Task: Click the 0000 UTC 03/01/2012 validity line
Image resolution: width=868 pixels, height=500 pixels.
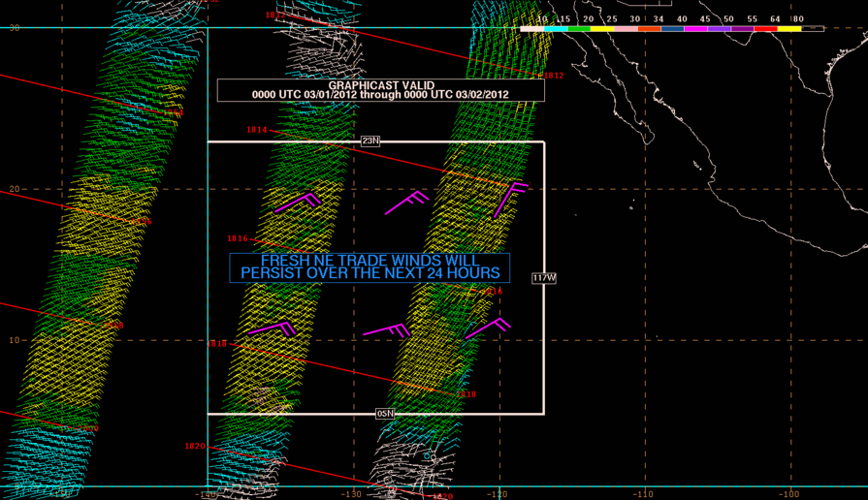Action: click(380, 95)
